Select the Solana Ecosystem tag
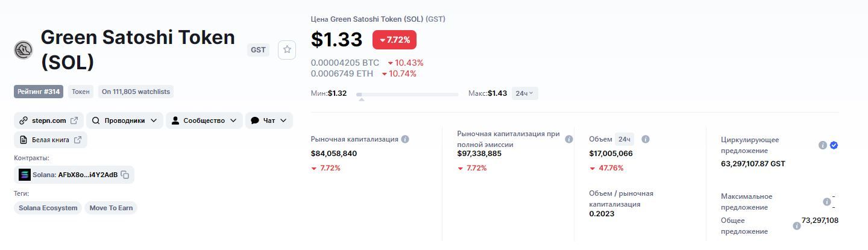 [48, 208]
